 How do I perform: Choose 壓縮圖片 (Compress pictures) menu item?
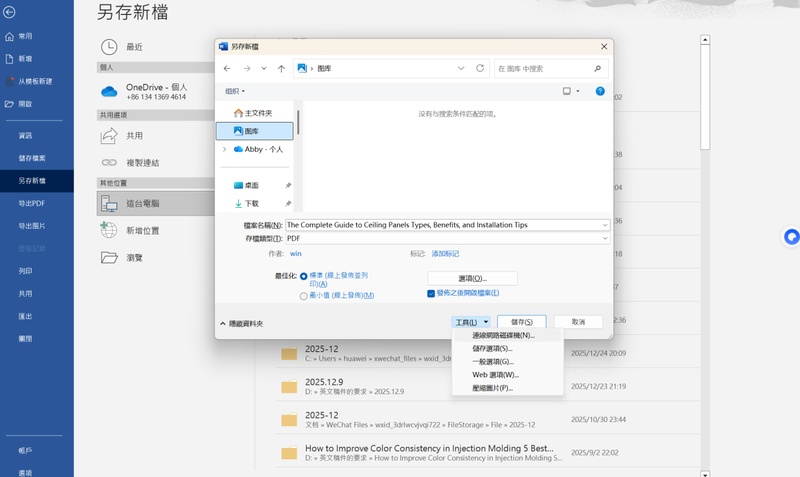pos(507,388)
